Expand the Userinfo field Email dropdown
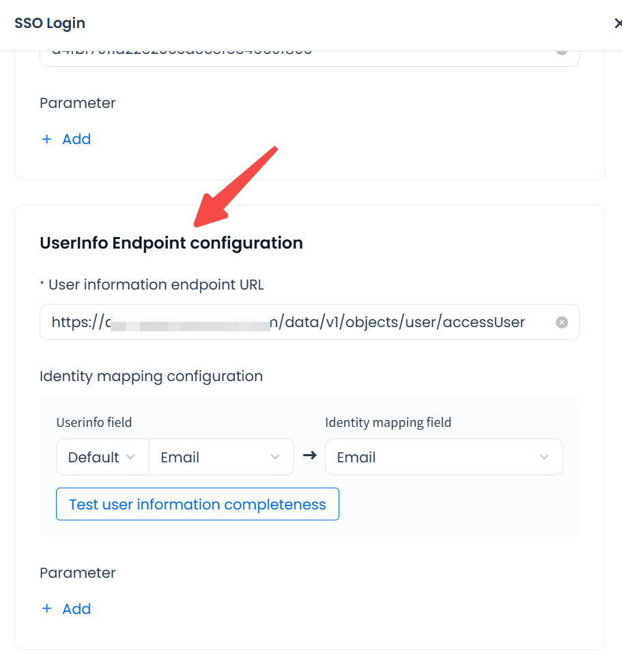Image resolution: width=622 pixels, height=672 pixels. [x=221, y=457]
